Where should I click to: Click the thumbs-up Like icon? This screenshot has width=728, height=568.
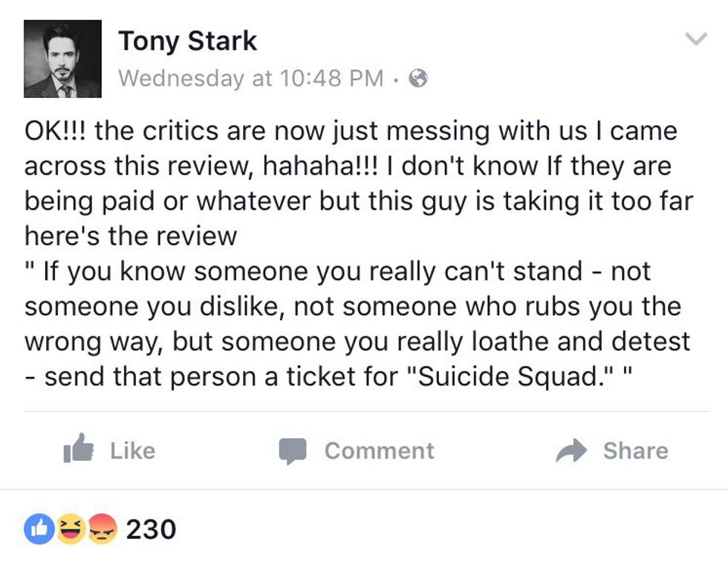[x=79, y=449]
